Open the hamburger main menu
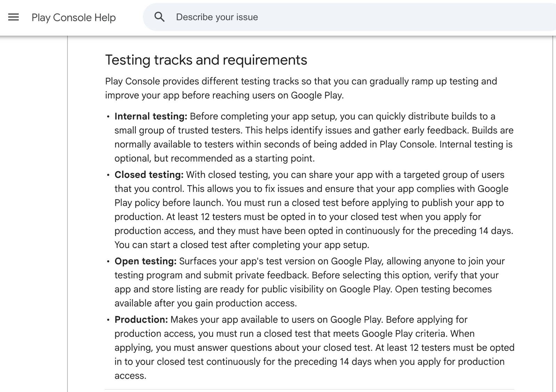 13,17
